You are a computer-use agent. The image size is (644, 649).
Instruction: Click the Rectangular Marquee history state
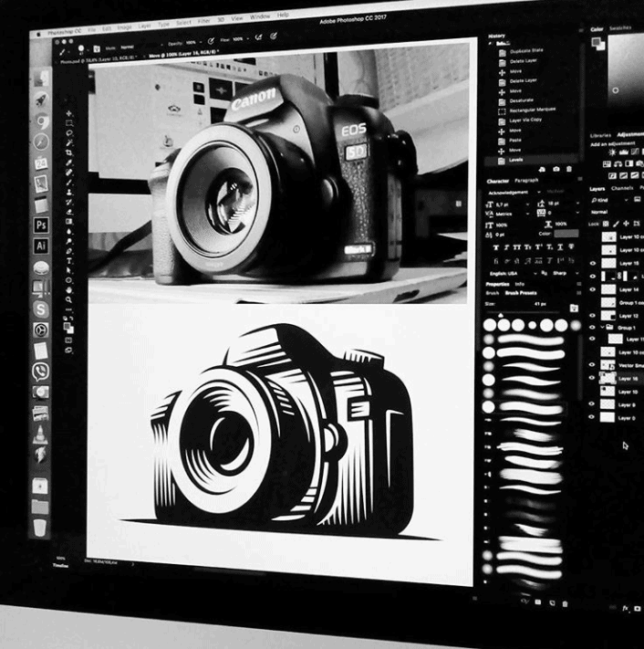[533, 110]
